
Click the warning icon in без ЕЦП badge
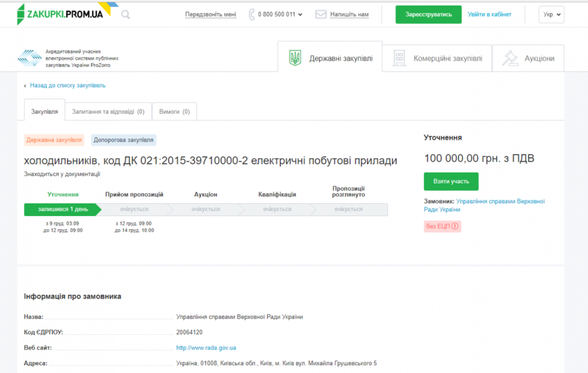[455, 226]
